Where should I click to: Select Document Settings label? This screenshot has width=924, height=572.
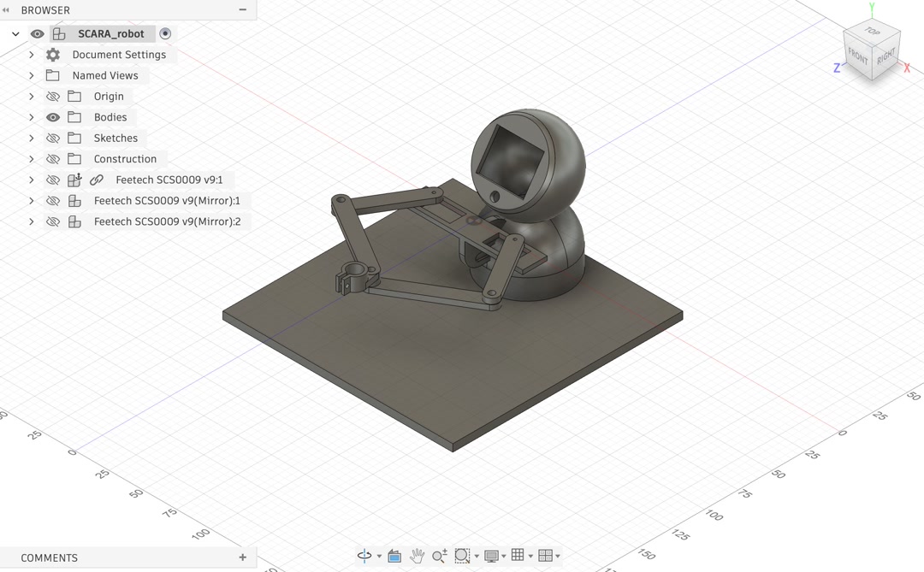(x=119, y=55)
